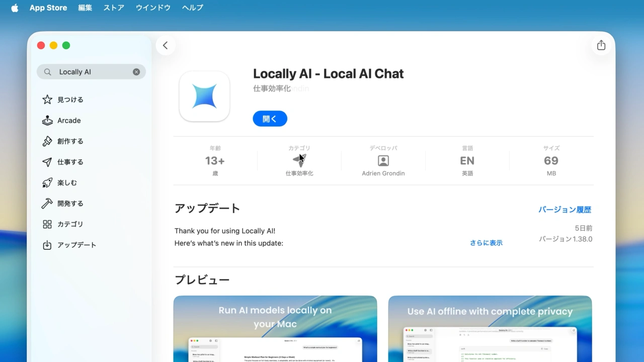Click the 創作する paintbrush sidebar icon
Screen dimensions: 644x362
tap(46, 141)
